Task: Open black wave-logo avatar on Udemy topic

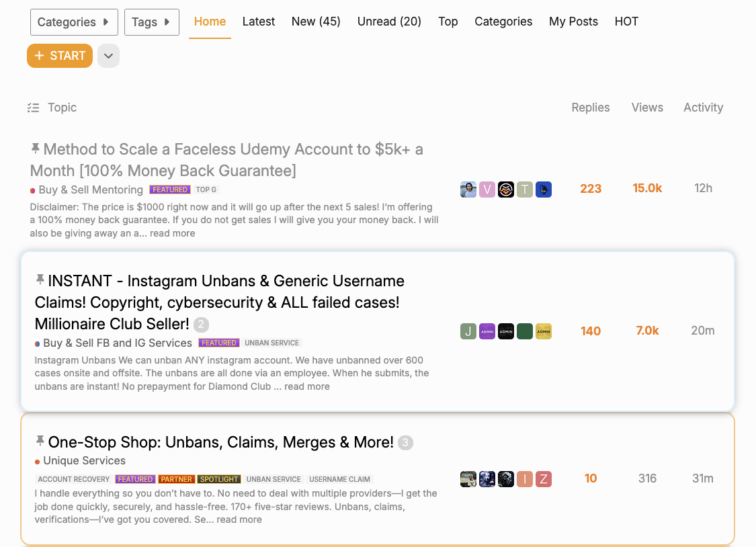Action: [x=506, y=190]
